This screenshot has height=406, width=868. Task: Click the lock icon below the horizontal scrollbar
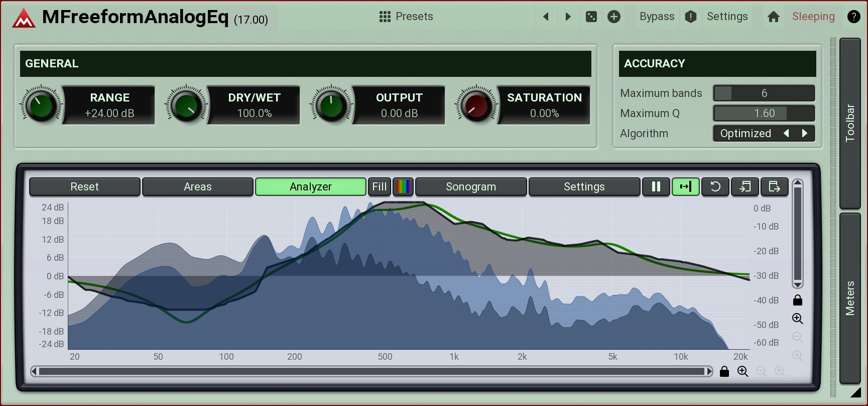(724, 371)
